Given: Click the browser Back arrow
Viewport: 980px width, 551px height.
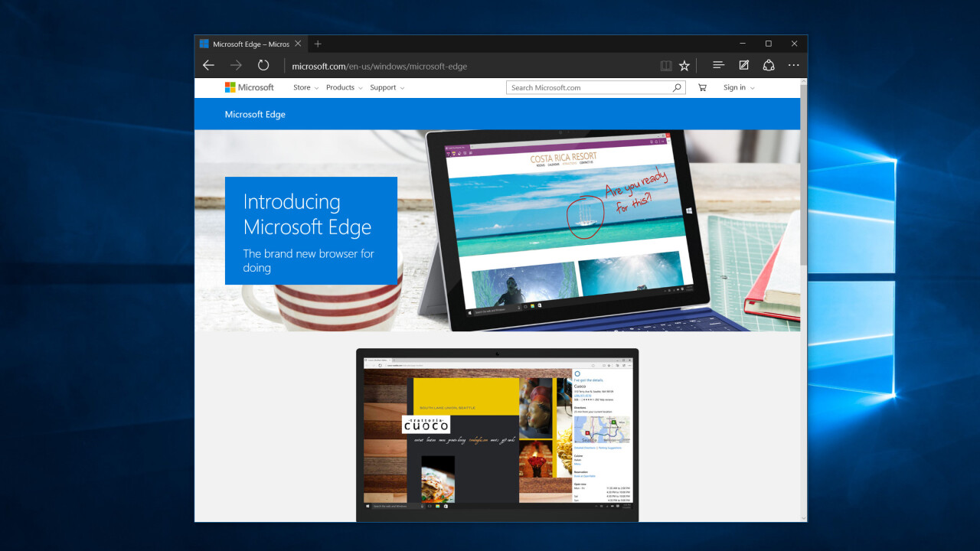Looking at the screenshot, I should click(208, 66).
